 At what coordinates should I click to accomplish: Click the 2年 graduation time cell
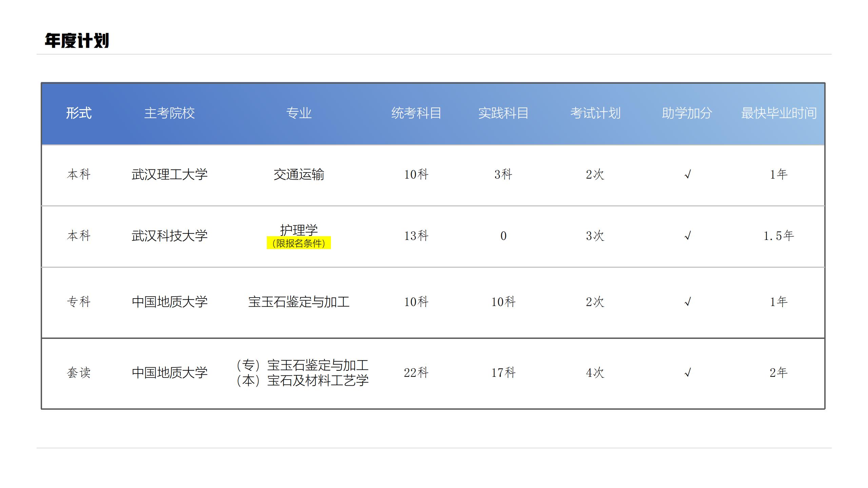click(x=779, y=373)
